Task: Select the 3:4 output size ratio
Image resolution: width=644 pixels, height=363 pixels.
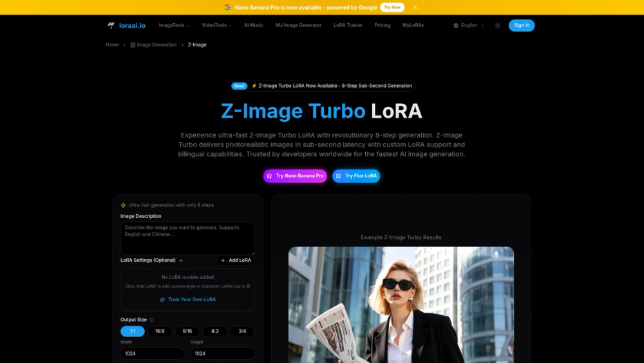Action: point(242,331)
